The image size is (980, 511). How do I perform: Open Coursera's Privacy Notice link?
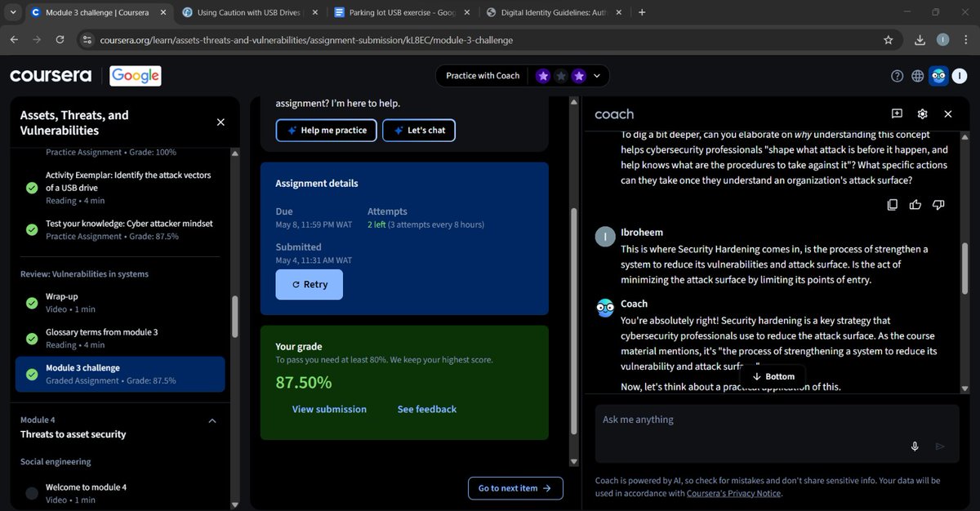[733, 493]
